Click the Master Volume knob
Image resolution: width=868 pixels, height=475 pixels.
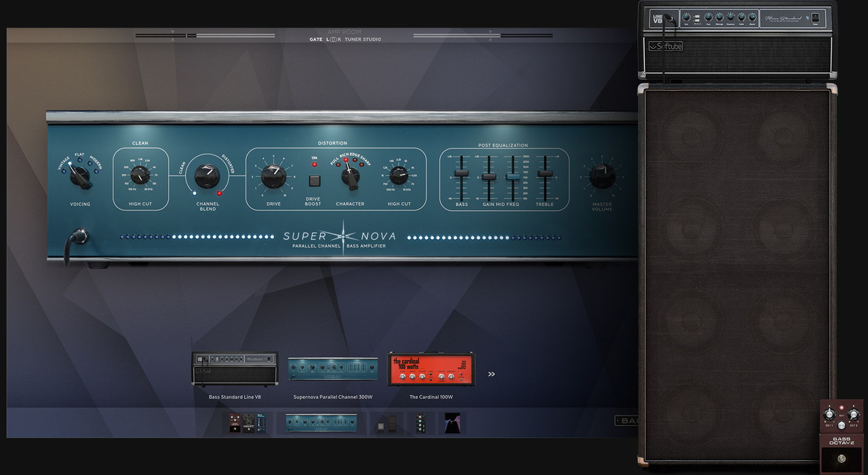601,176
